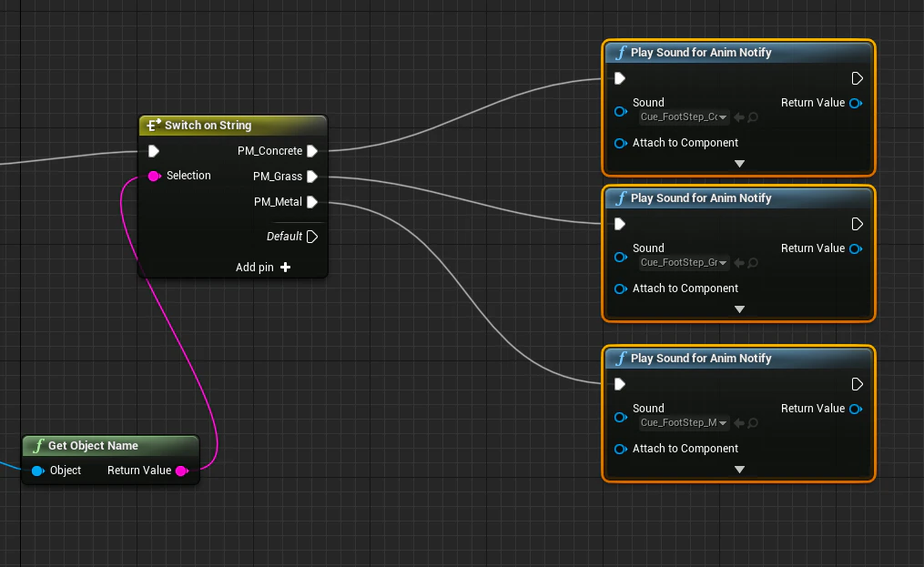Select the Play Sound node header above Cue_FootStep_M

[738, 359]
